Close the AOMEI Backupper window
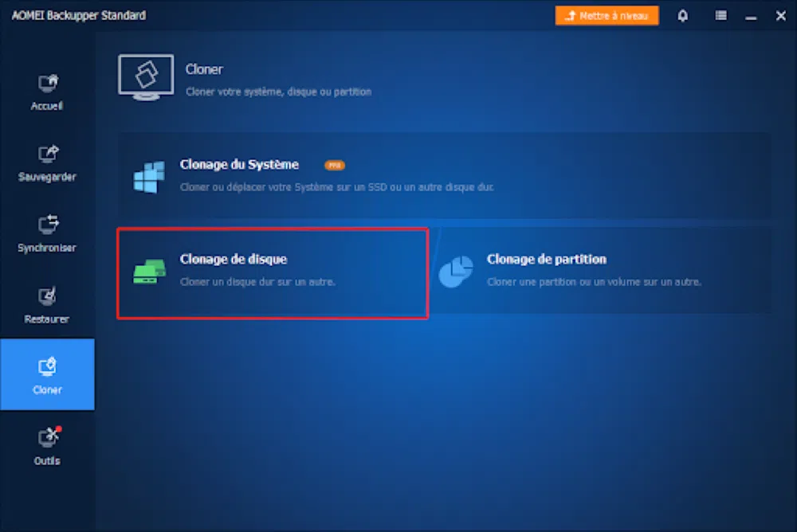Image resolution: width=797 pixels, height=532 pixels. pos(781,16)
